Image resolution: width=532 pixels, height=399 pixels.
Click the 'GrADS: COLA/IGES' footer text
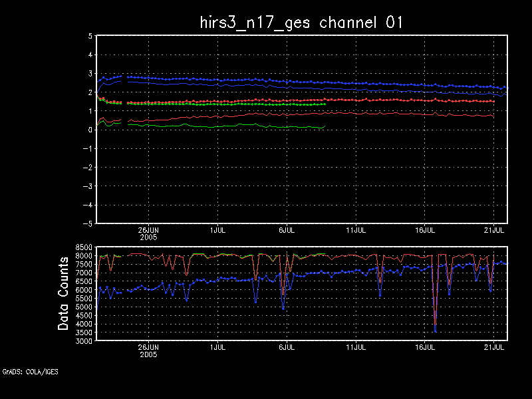(x=30, y=372)
